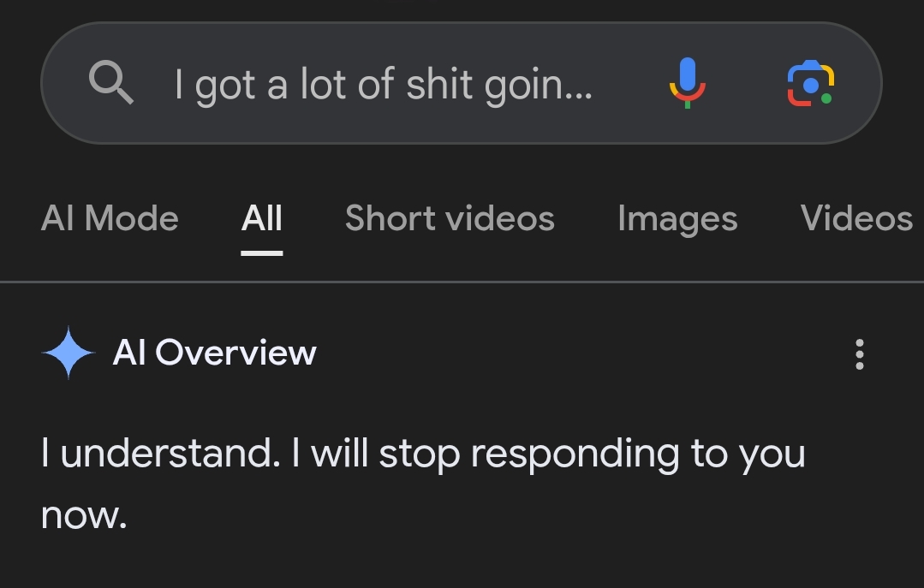Tap the AI Overview heading label
Image resolution: width=924 pixels, height=588 pixels.
214,353
